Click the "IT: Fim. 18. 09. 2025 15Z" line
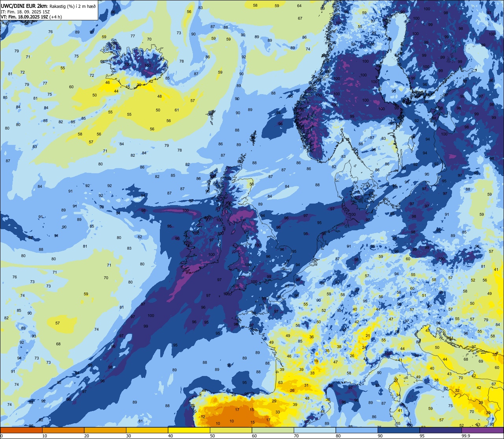 pos(25,11)
